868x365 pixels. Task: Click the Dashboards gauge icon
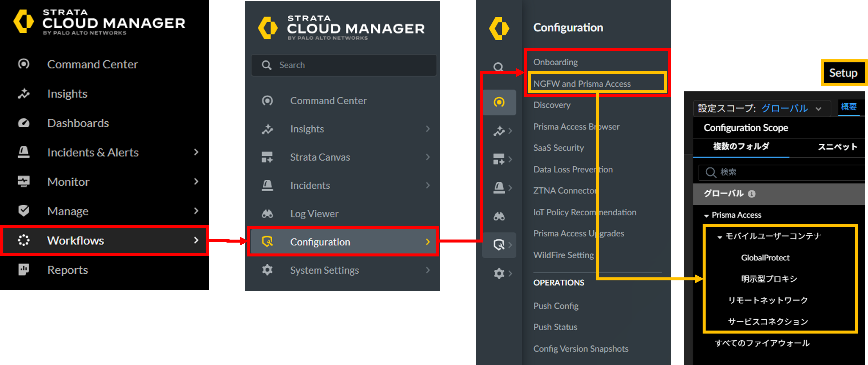coord(24,123)
